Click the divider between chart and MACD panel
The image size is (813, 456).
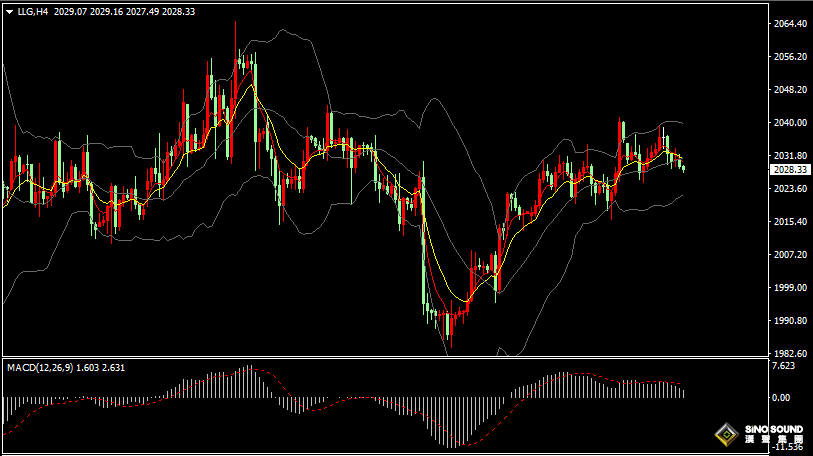380,358
